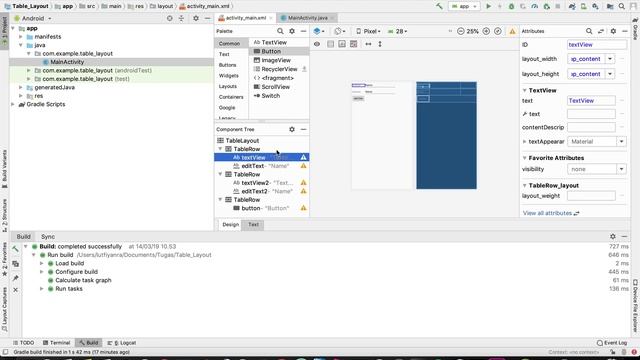
Task: Click the Sync Project with Gradle elephant icon
Action: (x=572, y=7)
